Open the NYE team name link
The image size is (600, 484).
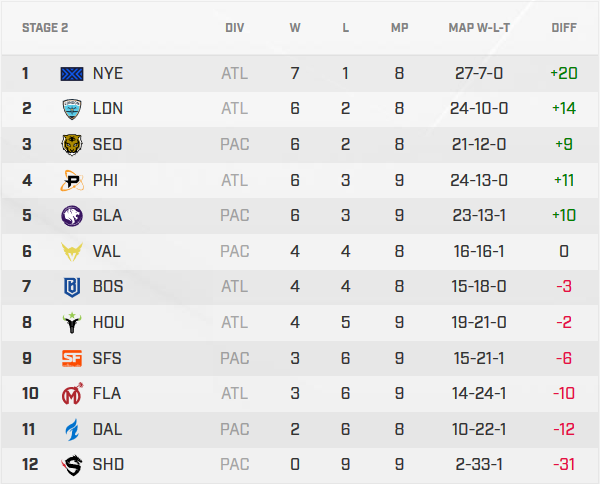[108, 73]
